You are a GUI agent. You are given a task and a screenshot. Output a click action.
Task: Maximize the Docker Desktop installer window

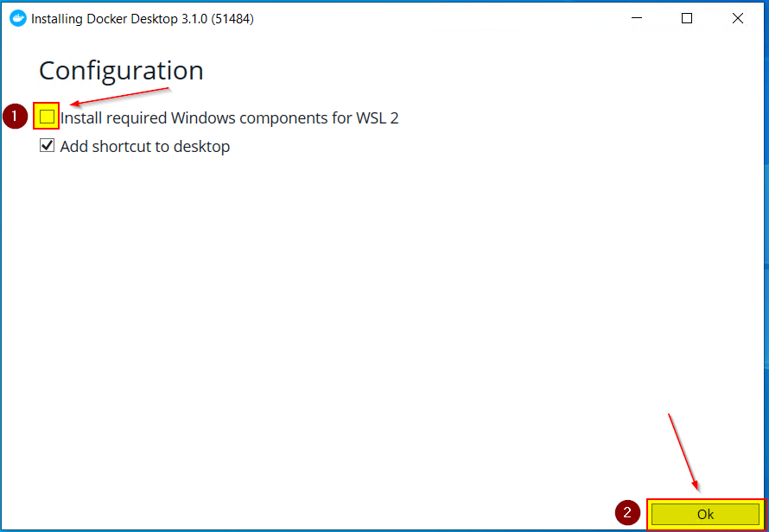687,19
